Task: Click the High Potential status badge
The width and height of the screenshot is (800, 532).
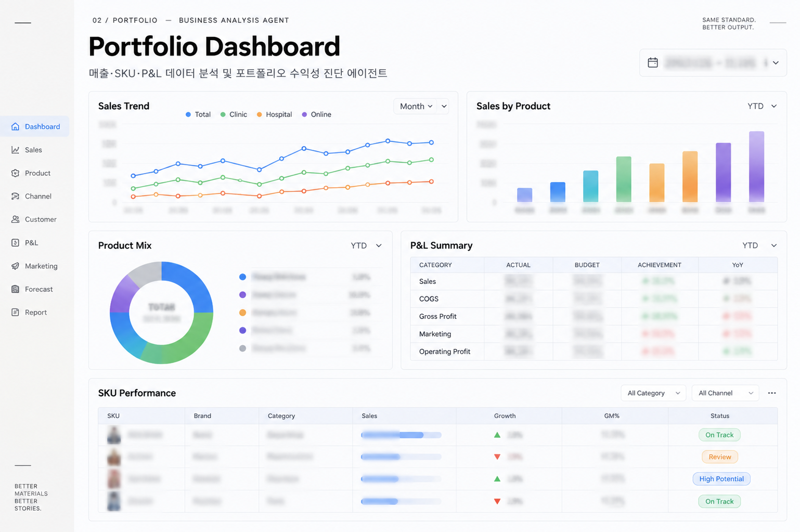Action: [x=721, y=479]
